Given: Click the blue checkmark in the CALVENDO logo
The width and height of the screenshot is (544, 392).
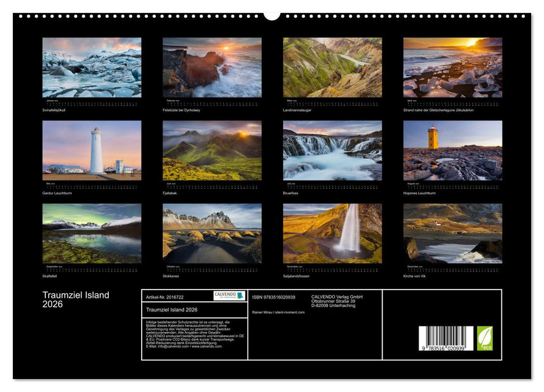Looking at the screenshot, I should coord(240,295).
